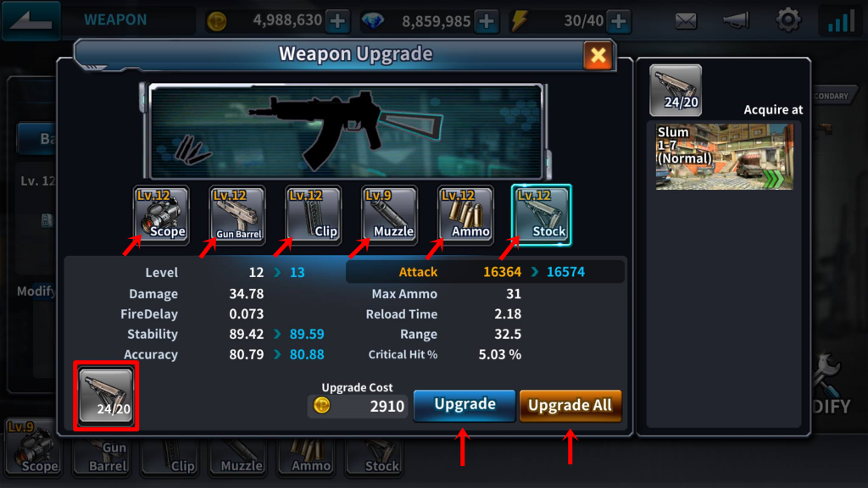The width and height of the screenshot is (868, 488).
Task: Select the Scope part icon
Action: pos(161,214)
